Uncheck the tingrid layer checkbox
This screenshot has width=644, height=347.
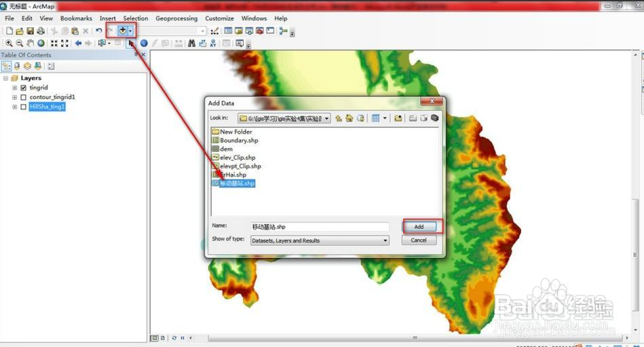23,88
